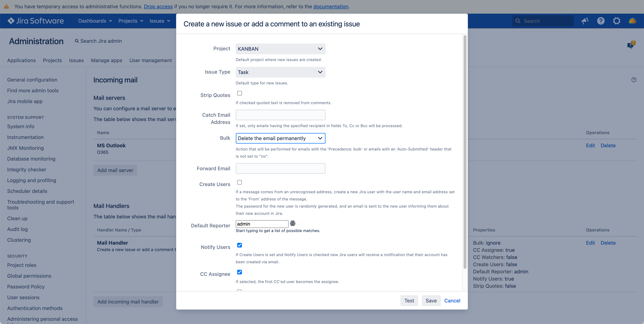Click the Jira Software logo
This screenshot has height=324, width=644.
(x=36, y=21)
